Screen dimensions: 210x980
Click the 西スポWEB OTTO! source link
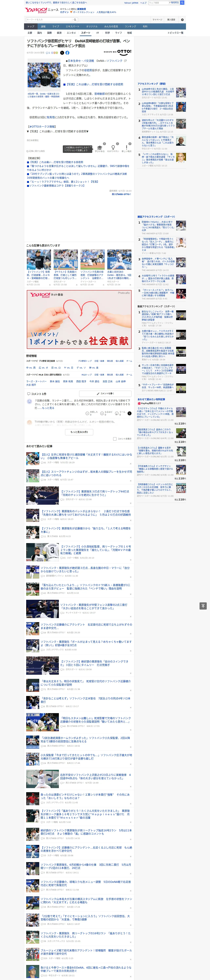(x=122, y=194)
